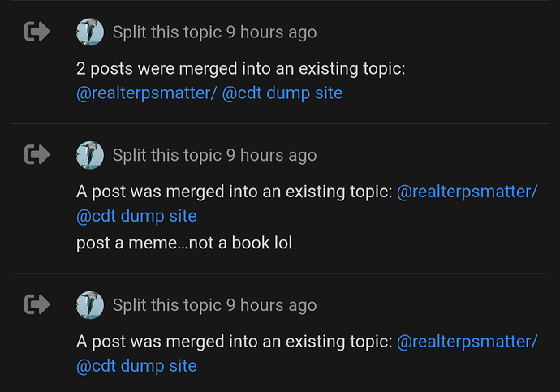Click 'Split this topic' label on the meme comment entry
This screenshot has width=560, height=392.
click(166, 155)
